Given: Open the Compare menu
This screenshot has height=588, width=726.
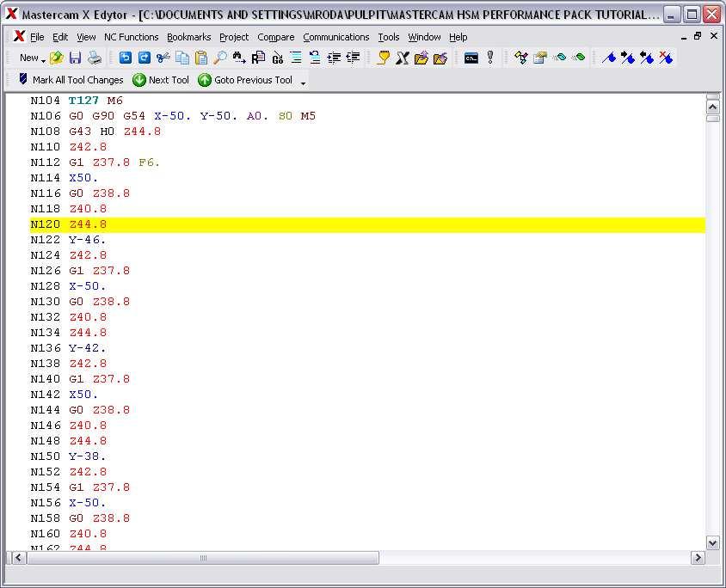Looking at the screenshot, I should [x=276, y=37].
